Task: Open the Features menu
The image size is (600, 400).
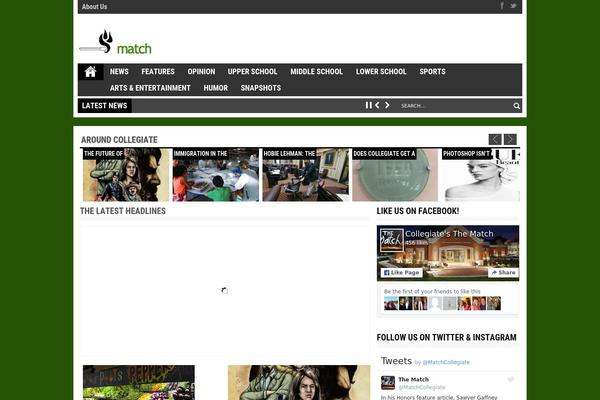Action: coord(158,72)
